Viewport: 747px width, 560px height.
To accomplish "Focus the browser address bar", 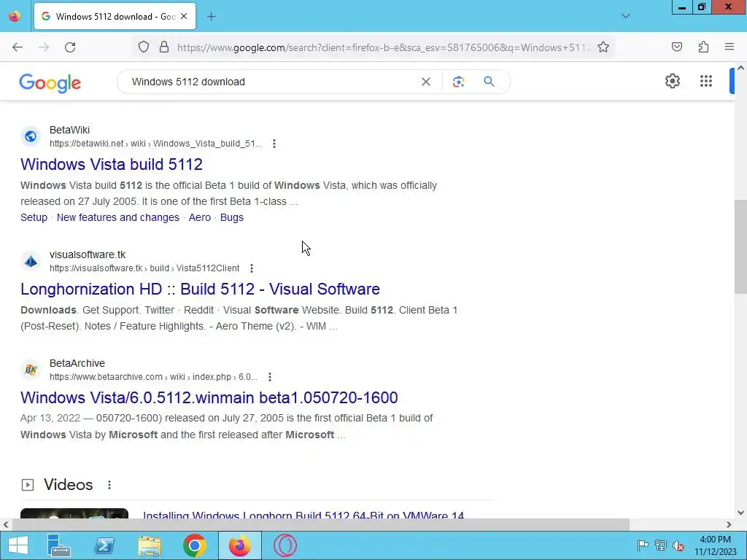I will (x=382, y=47).
